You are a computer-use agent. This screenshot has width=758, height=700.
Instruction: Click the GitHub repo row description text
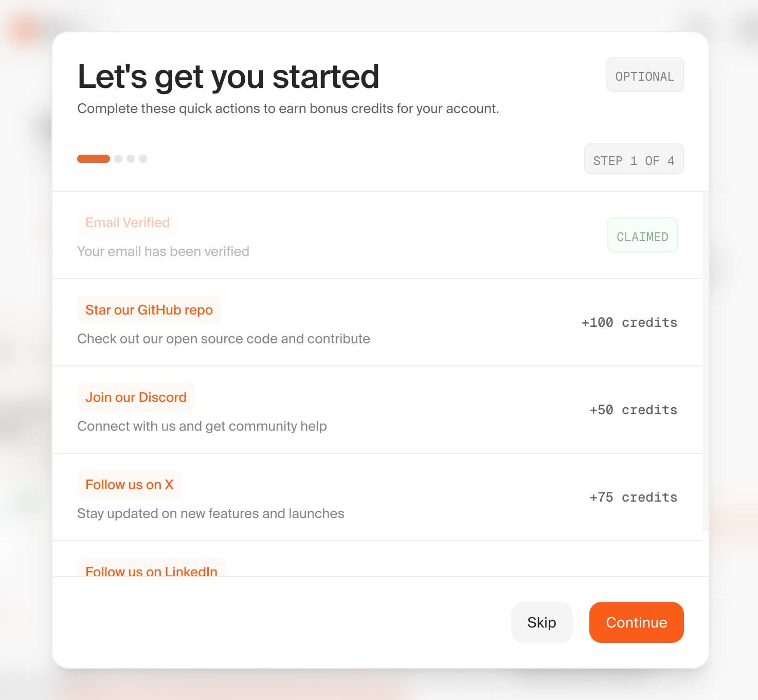click(x=223, y=338)
